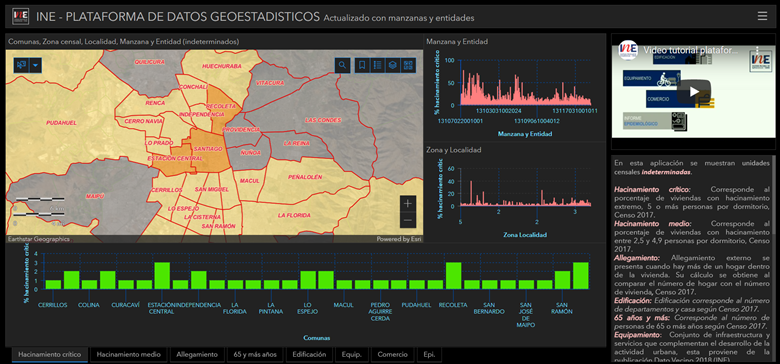Open the Allegamiento tab
780x364 pixels.
[197, 355]
